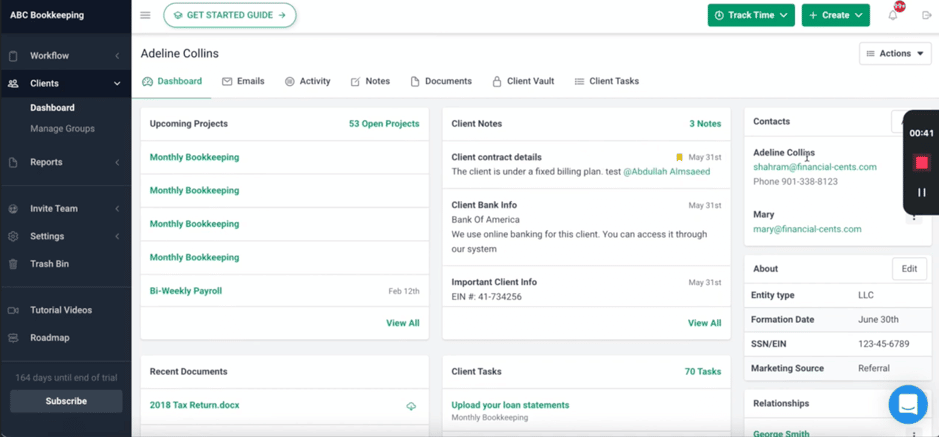Click the logout icon in top bar

click(x=926, y=16)
